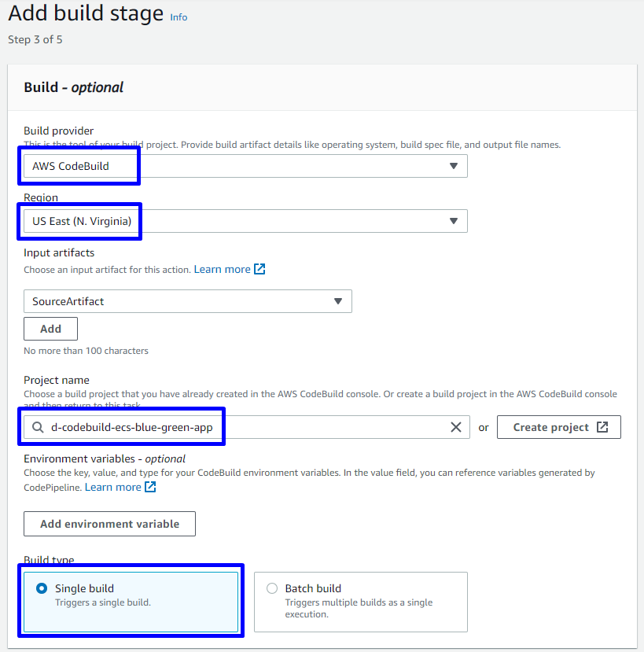
Task: Click the magnifier icon in Project name field
Action: tap(38, 427)
